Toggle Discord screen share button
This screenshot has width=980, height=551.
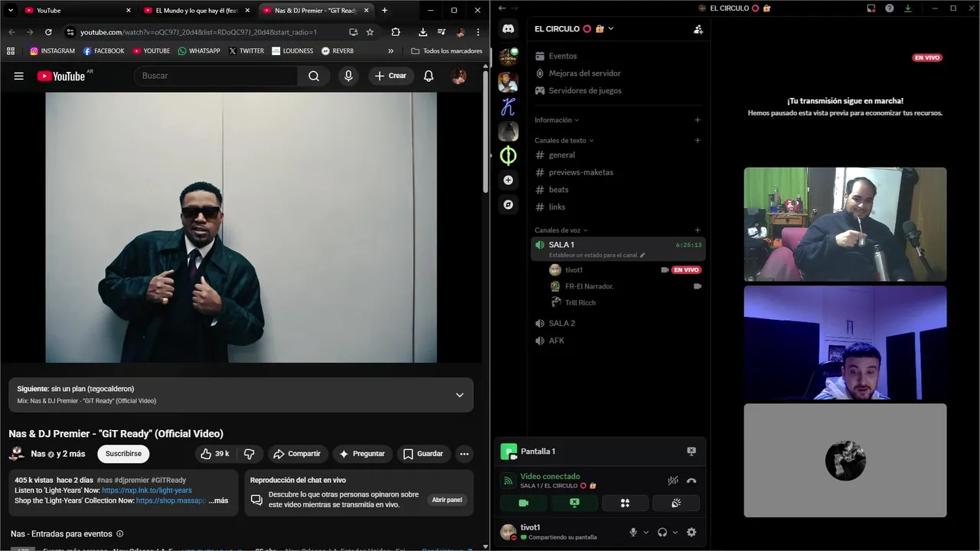pyautogui.click(x=574, y=503)
